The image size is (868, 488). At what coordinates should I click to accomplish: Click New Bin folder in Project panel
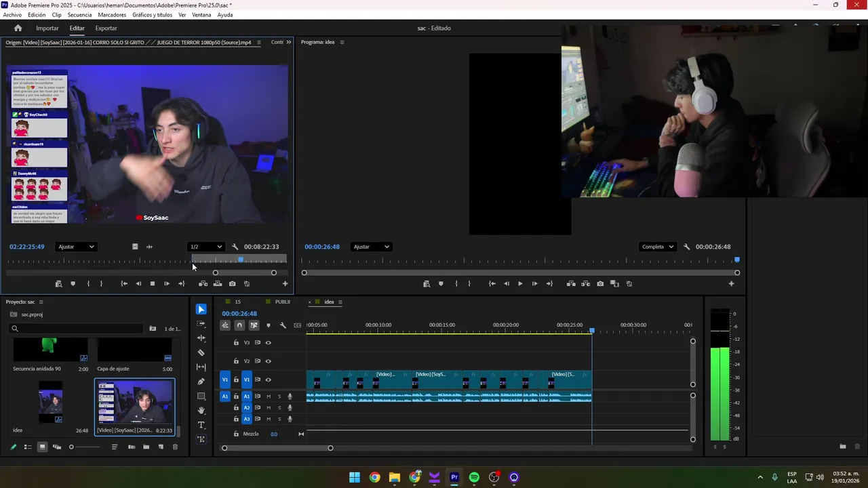pyautogui.click(x=146, y=447)
